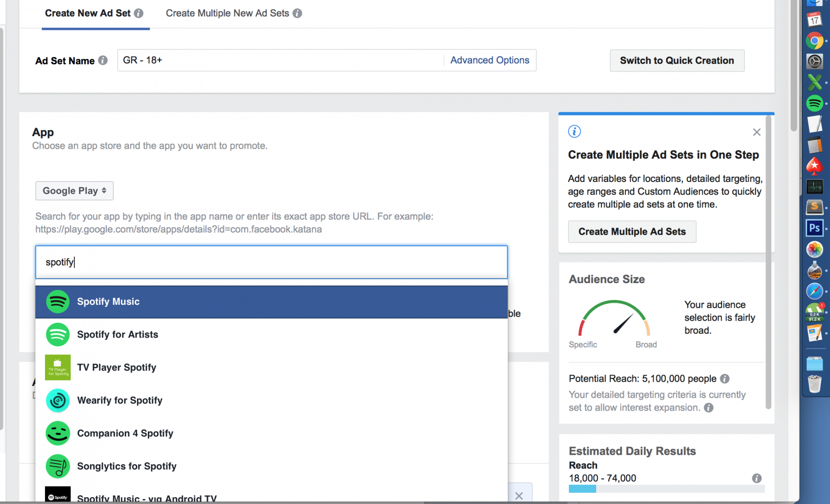
Task: Click the right sidebar scrollbar
Action: pyautogui.click(x=768, y=262)
